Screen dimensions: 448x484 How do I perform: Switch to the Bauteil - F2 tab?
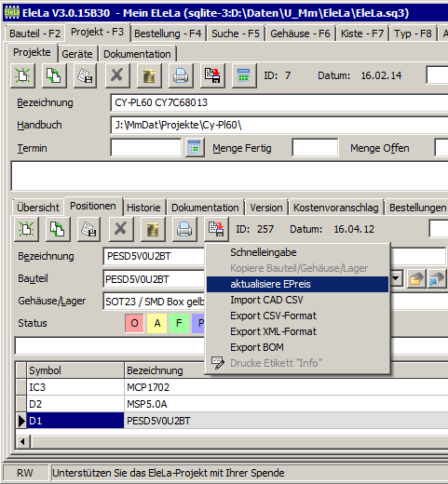pyautogui.click(x=34, y=34)
